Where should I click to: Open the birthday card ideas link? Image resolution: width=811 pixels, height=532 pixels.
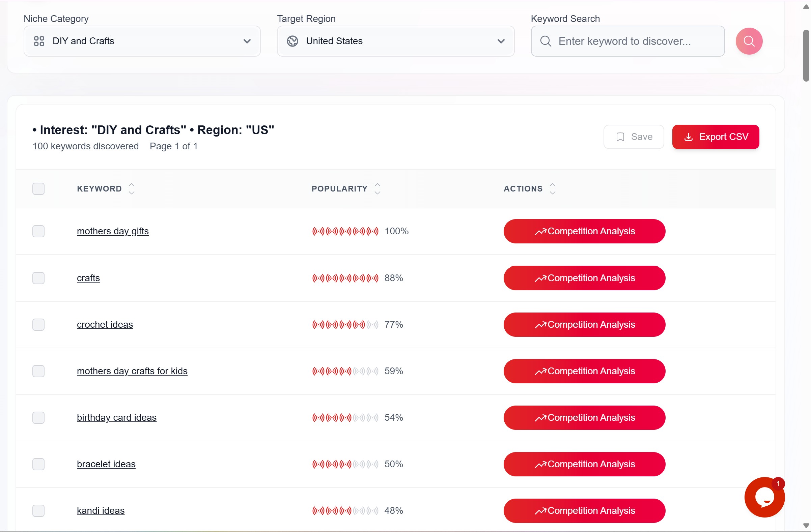(x=116, y=418)
